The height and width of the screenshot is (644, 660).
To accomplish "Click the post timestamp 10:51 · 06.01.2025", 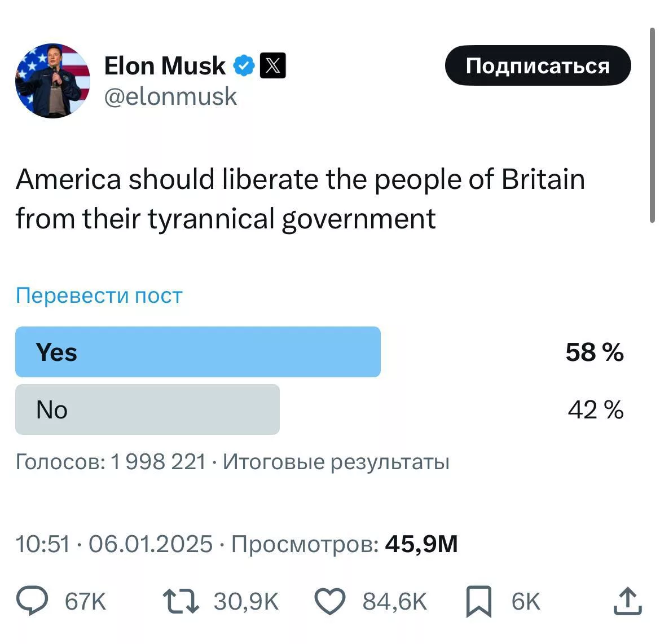I will coord(114,544).
